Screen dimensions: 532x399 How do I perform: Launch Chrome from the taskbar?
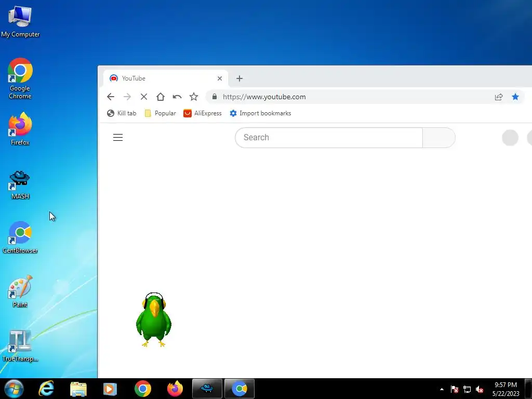coord(142,389)
